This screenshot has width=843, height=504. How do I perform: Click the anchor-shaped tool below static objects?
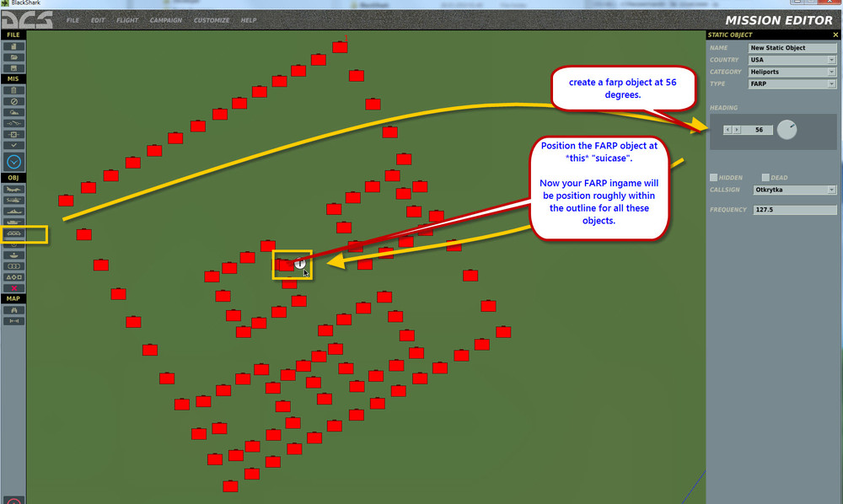[x=13, y=255]
